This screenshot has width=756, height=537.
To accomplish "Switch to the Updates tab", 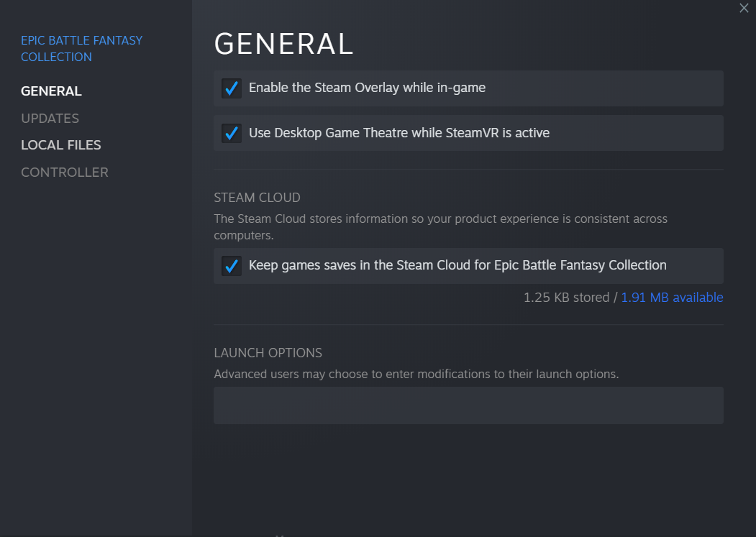I will click(50, 119).
